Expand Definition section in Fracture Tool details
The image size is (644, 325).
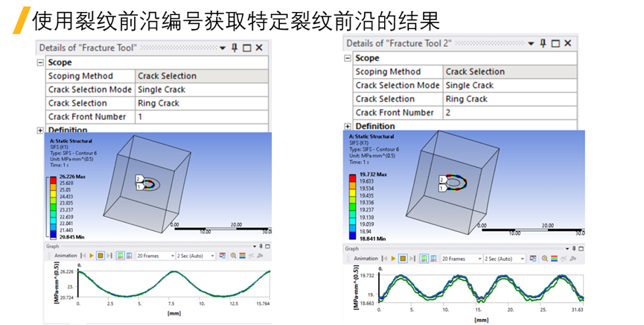pos(40,130)
